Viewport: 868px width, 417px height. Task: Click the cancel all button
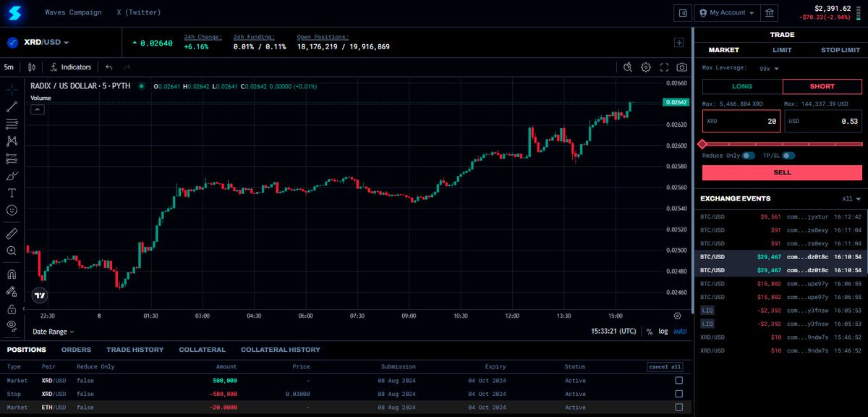665,366
